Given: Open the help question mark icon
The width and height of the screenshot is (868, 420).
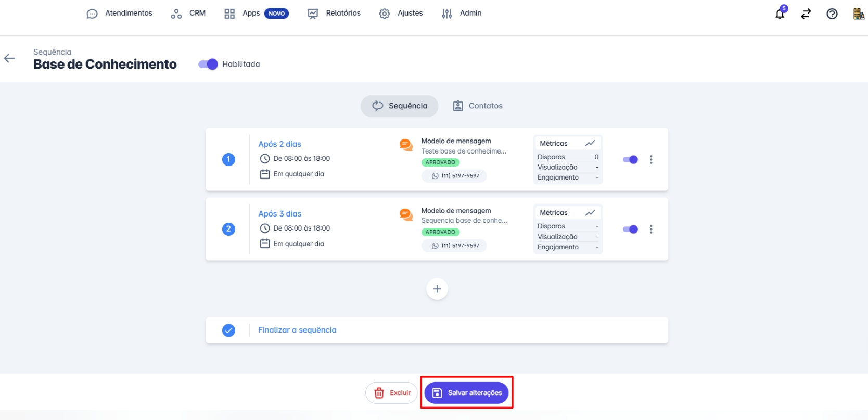Looking at the screenshot, I should click(832, 14).
